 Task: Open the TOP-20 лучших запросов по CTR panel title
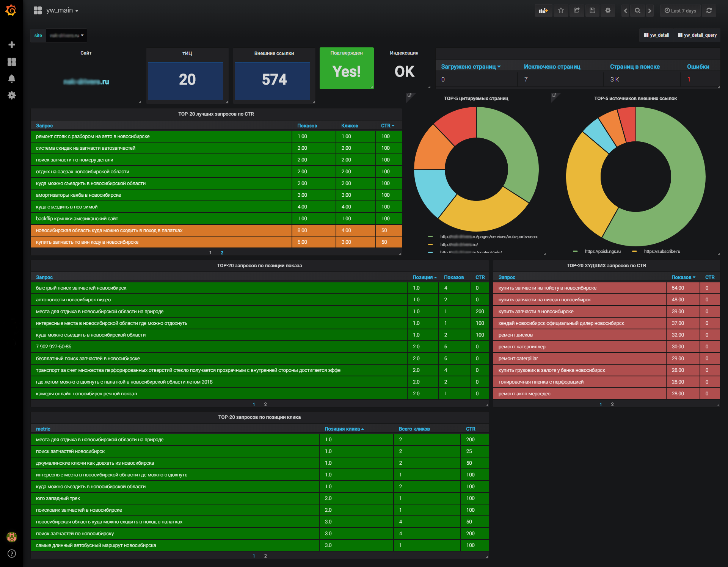tap(216, 114)
